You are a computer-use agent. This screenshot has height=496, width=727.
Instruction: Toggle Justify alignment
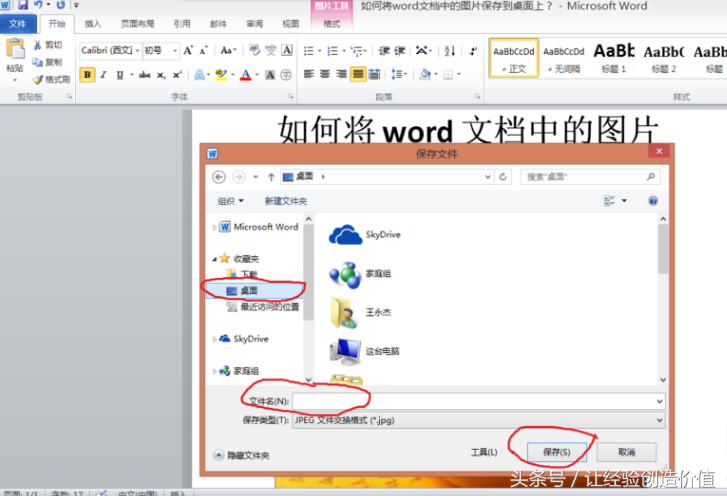(358, 74)
